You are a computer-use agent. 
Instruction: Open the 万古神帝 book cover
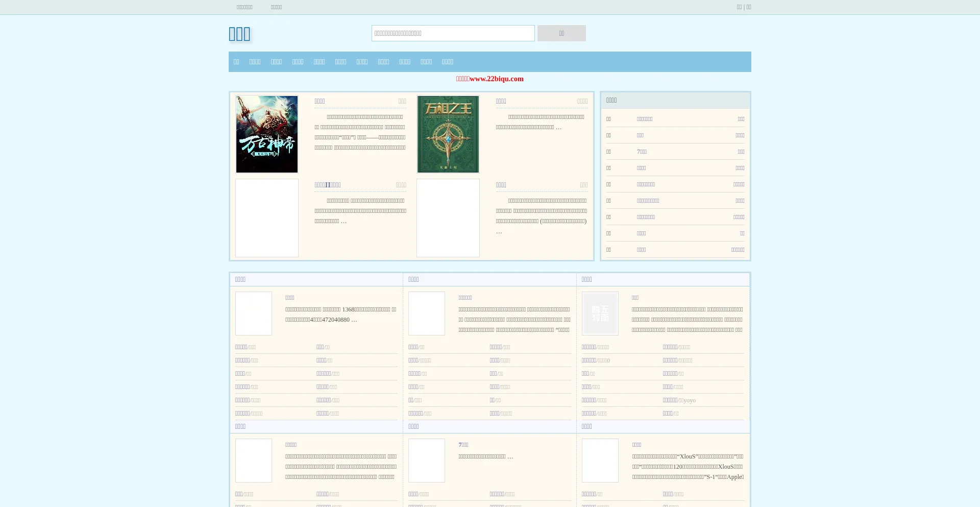pyautogui.click(x=266, y=134)
